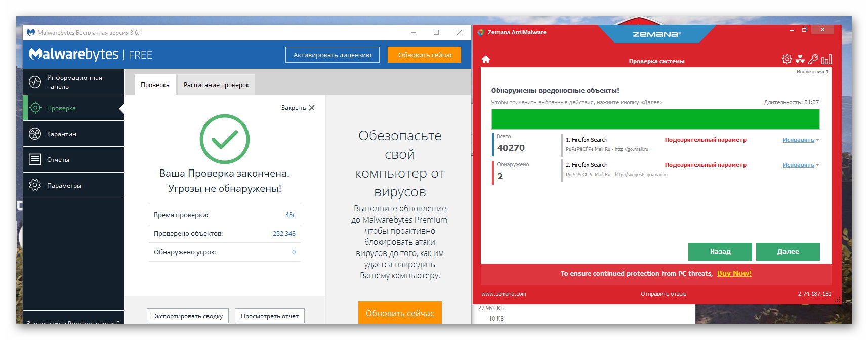This screenshot has height=340, width=868.
Task: Click the Zemana license key icon
Action: point(813,59)
